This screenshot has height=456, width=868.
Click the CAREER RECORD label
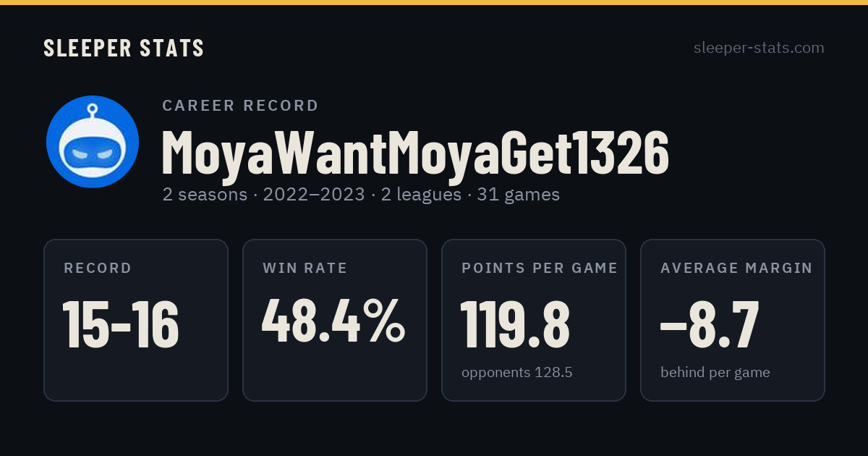pos(240,106)
